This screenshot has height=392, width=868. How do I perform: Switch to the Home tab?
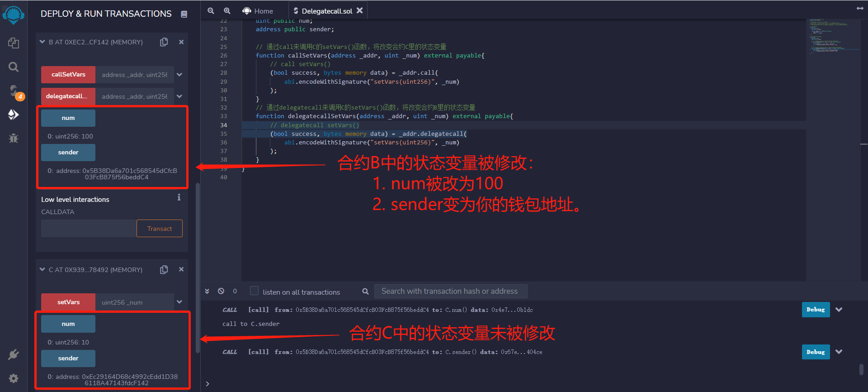click(258, 11)
